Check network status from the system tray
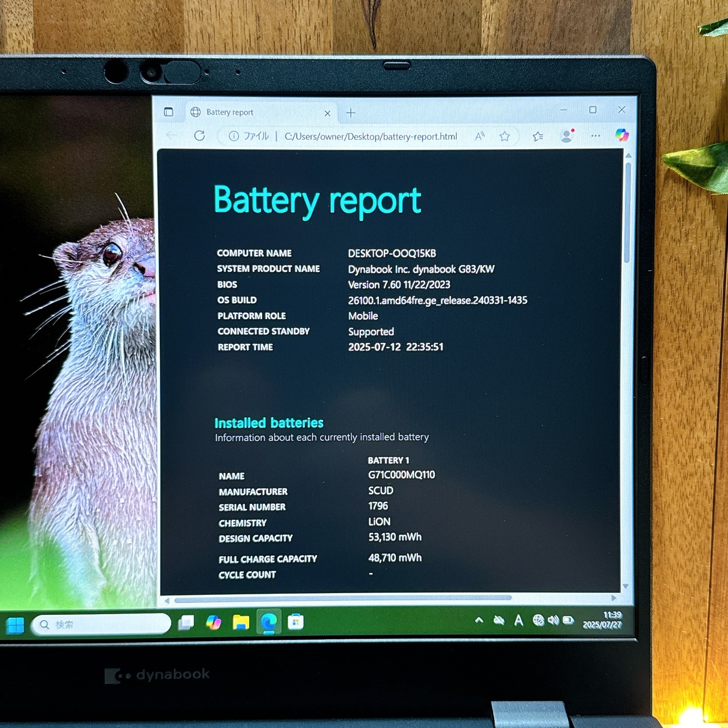The image size is (728, 728). click(539, 621)
